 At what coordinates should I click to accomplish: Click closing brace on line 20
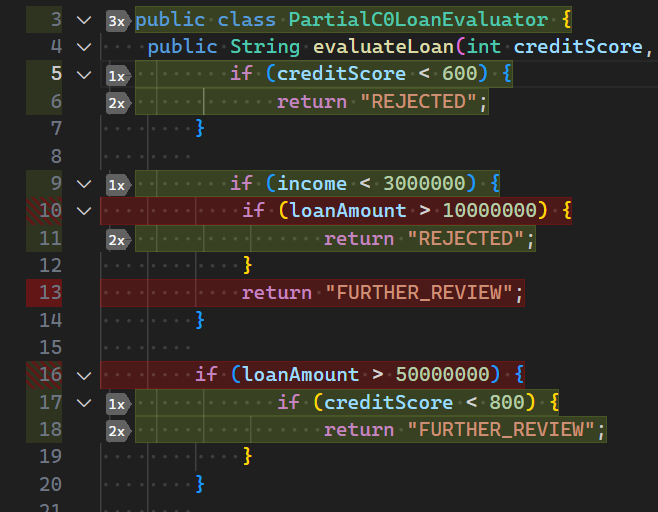click(200, 484)
